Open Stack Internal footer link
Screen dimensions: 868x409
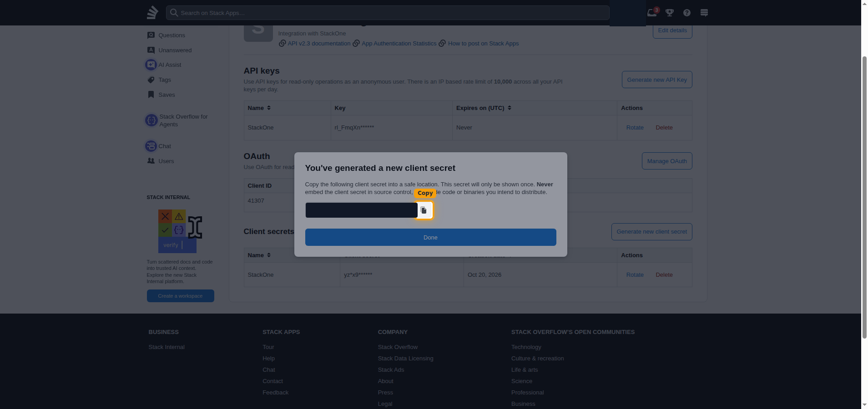click(x=167, y=347)
